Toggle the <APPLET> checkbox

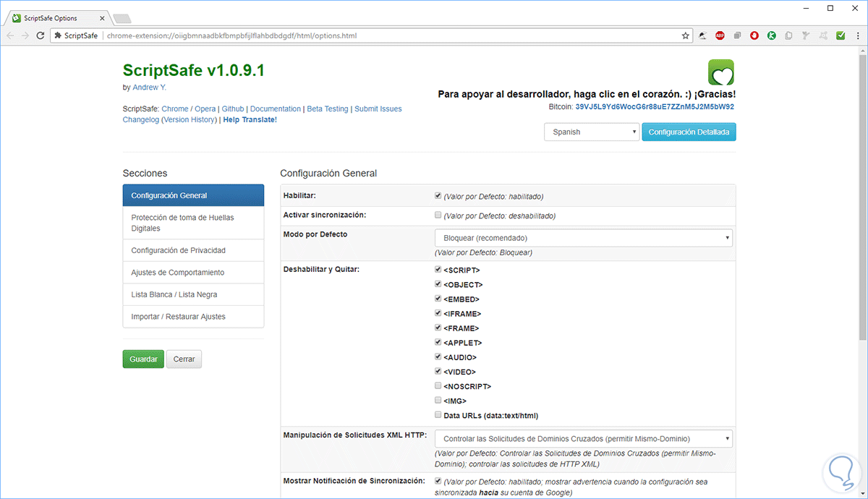click(x=438, y=341)
